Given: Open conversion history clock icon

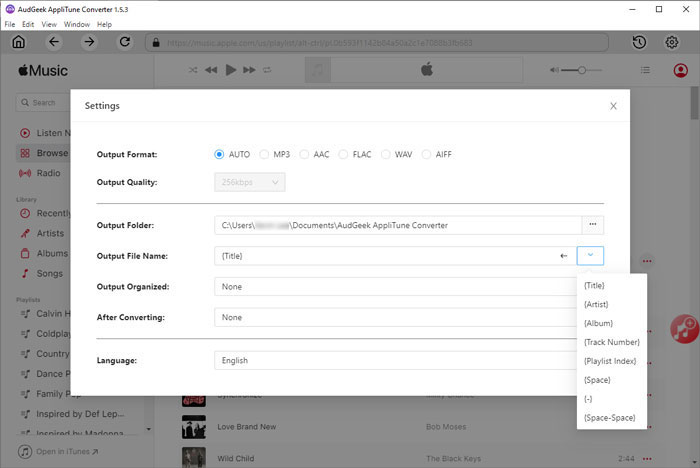Looking at the screenshot, I should [639, 42].
